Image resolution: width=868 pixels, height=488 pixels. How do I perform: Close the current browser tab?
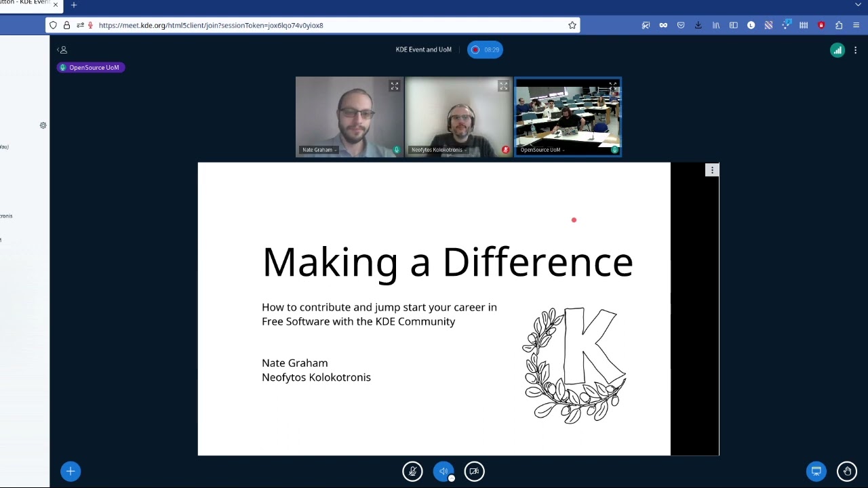click(56, 5)
